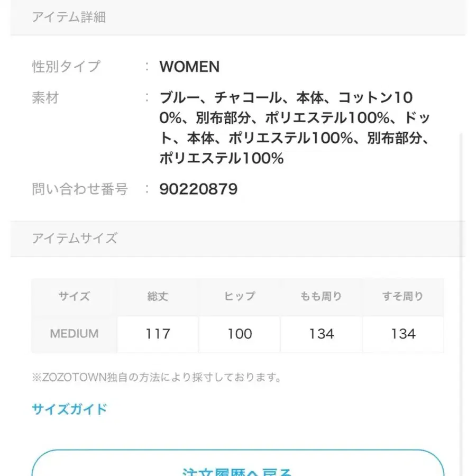Viewport: 476px width, 476px height.
Task: Select the inquiry number 90220879
Action: [198, 189]
